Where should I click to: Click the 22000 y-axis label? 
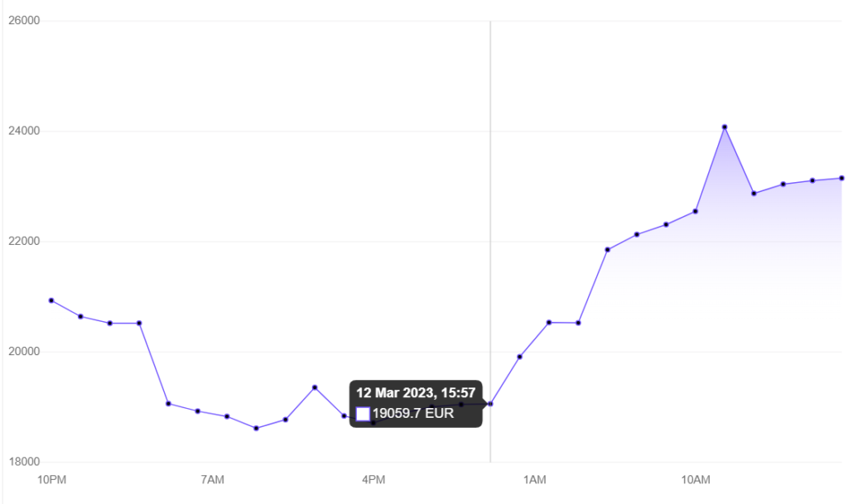point(24,242)
